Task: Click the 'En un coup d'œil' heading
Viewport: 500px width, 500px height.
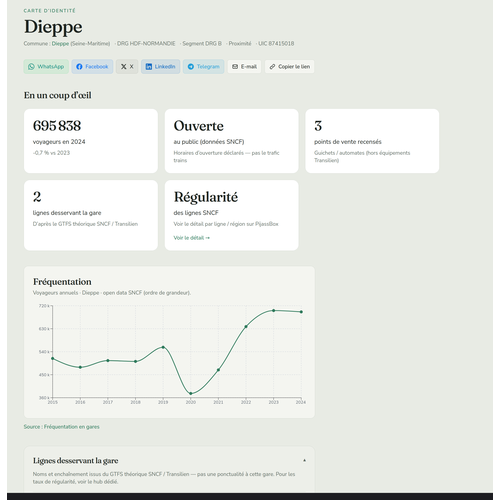Action: 57,95
